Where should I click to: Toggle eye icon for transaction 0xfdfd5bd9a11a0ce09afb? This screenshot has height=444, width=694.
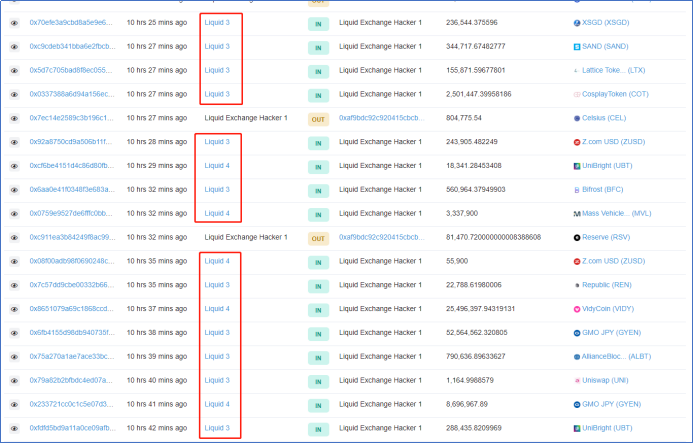point(14,428)
